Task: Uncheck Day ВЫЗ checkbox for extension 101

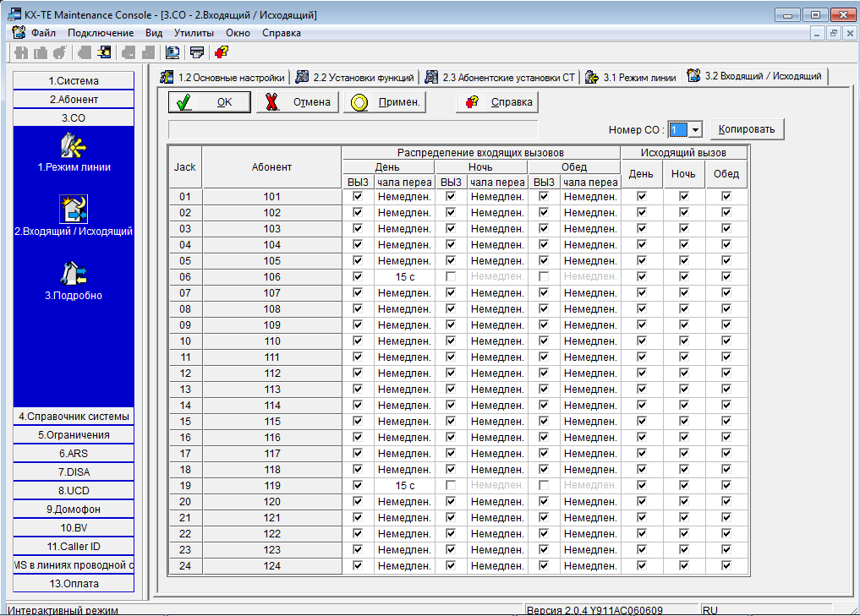Action: pyautogui.click(x=358, y=196)
